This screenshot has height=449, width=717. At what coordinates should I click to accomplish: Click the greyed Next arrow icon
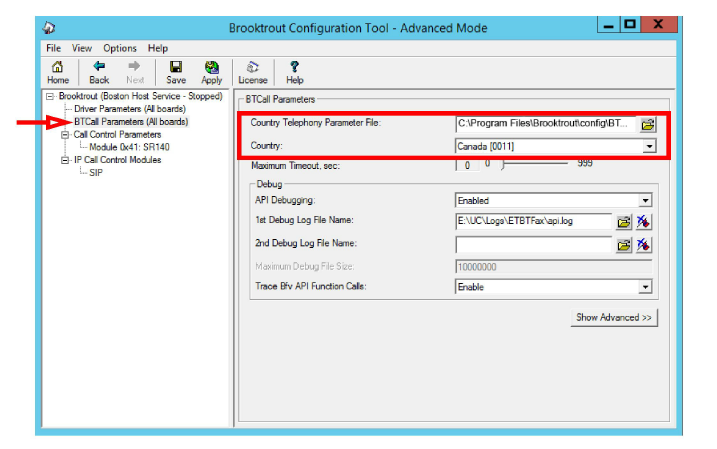coord(135,73)
